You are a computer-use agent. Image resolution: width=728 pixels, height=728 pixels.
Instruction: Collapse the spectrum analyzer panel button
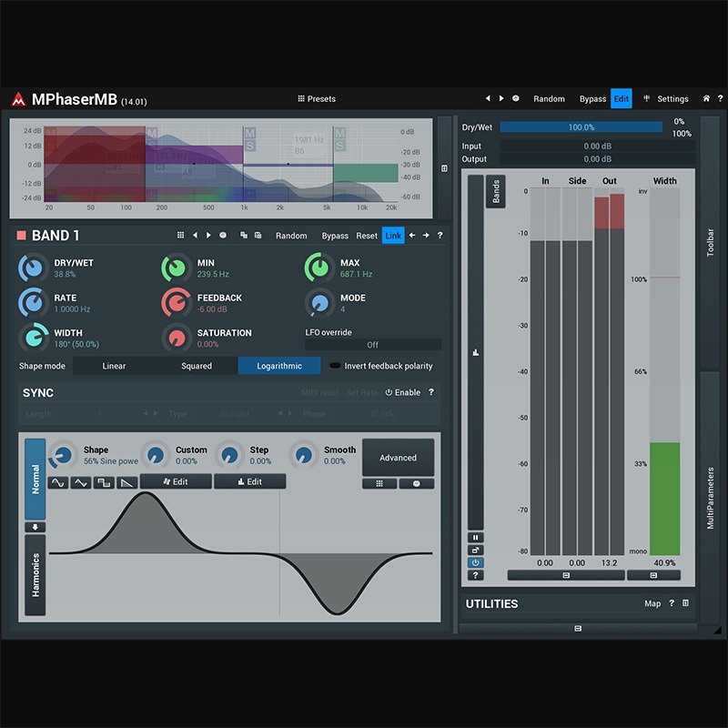click(x=444, y=168)
